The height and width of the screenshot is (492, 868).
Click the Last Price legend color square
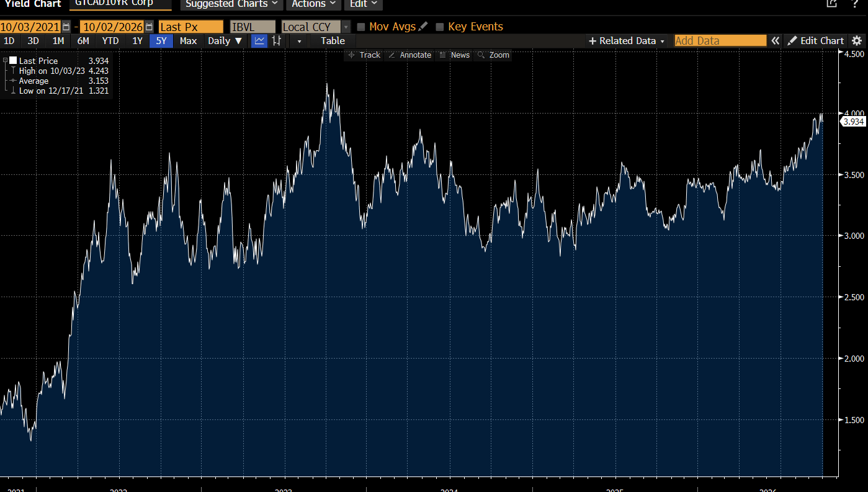[12, 61]
